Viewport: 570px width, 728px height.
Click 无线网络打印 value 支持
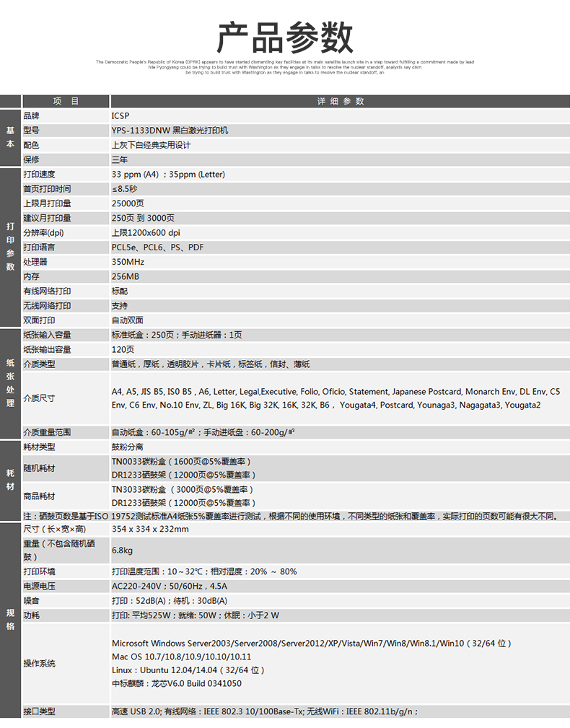point(119,306)
